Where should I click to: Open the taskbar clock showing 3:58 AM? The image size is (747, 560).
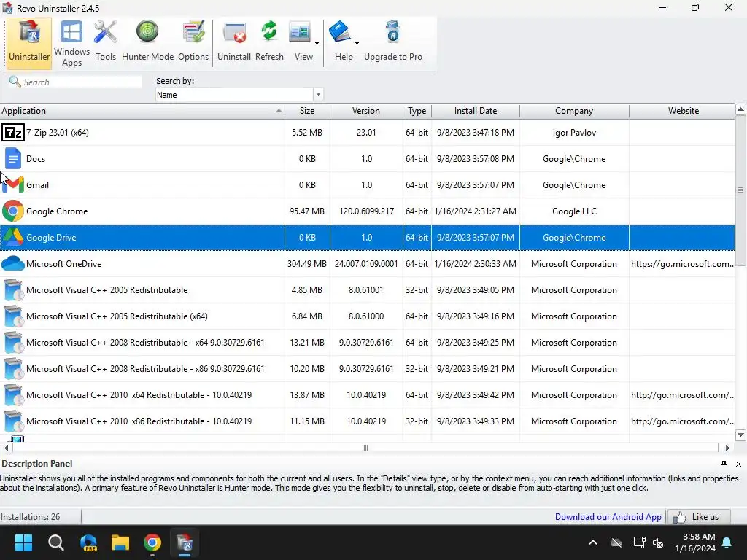(x=695, y=542)
